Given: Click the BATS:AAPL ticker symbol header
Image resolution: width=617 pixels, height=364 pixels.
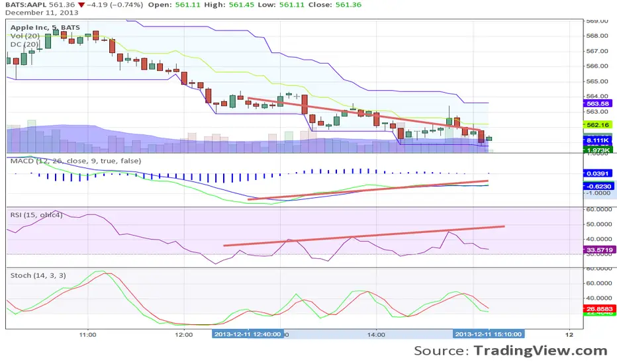Looking at the screenshot, I should [x=26, y=5].
